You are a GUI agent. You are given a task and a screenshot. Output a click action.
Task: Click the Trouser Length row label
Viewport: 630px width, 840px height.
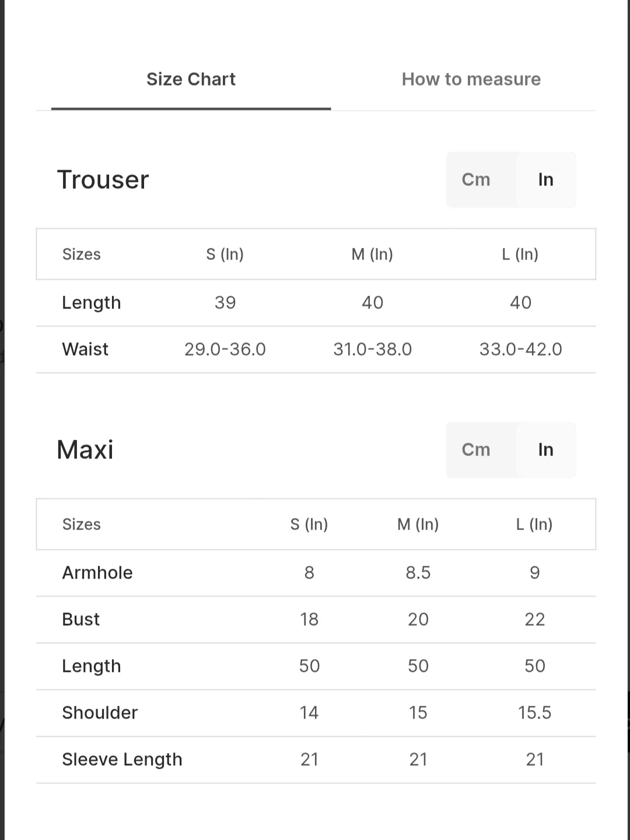92,303
